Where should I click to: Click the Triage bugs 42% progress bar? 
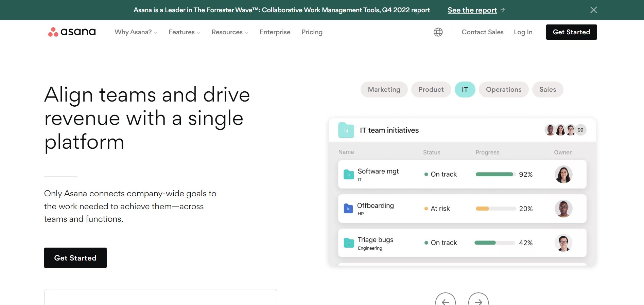click(495, 243)
